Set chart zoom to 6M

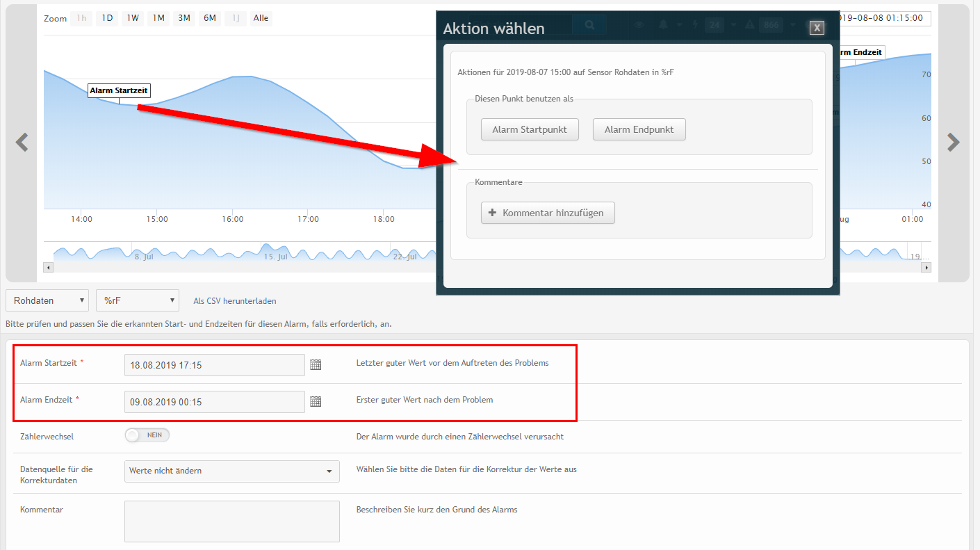(210, 18)
